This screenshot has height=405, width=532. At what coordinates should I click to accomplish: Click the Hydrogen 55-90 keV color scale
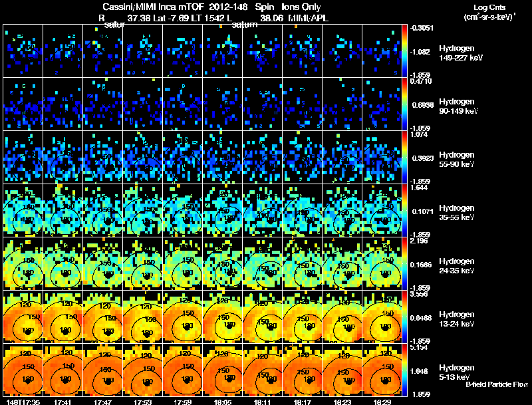tap(404, 158)
